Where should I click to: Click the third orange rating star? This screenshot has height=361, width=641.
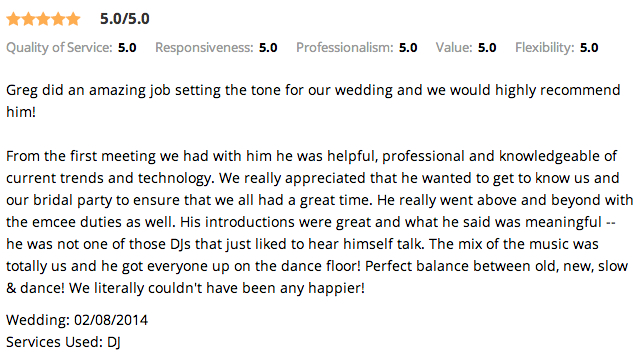[43, 19]
